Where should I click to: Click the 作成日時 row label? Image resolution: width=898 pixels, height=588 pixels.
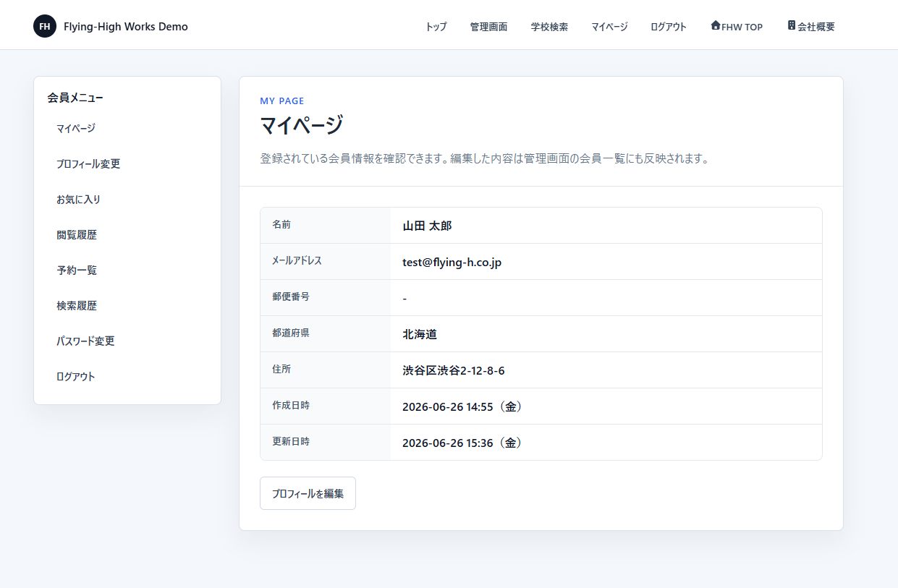click(x=291, y=405)
